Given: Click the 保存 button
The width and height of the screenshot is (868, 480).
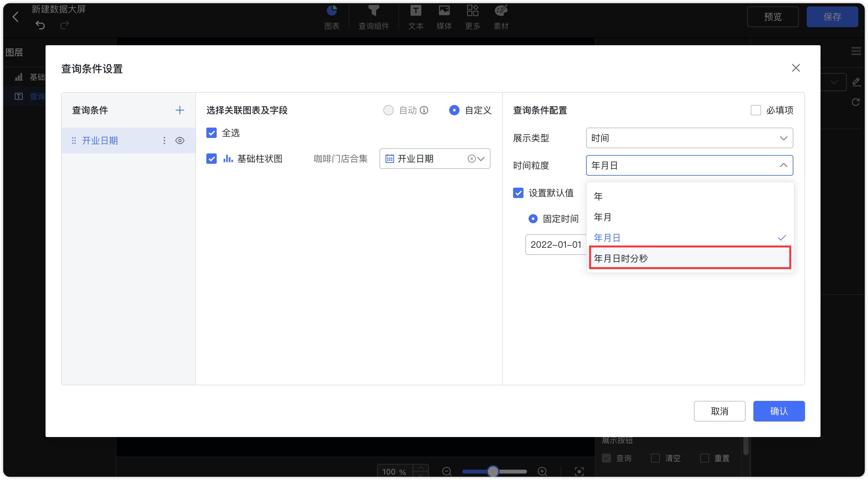Looking at the screenshot, I should click(x=832, y=17).
